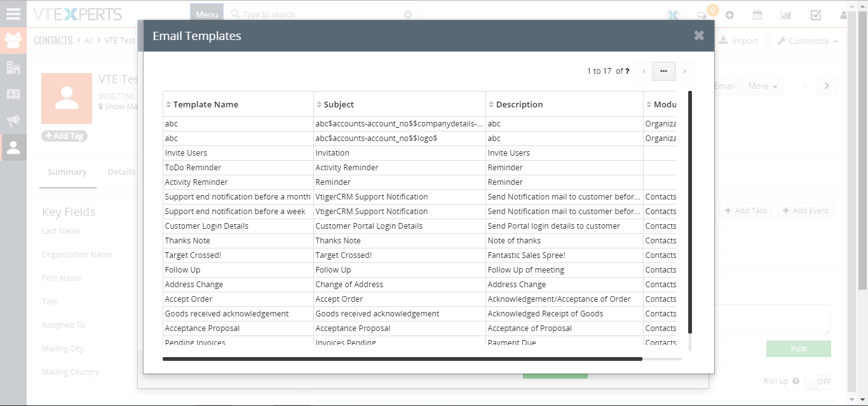Open the pagination ellipsis page selector
Viewport: 868px width, 406px height.
click(x=663, y=71)
